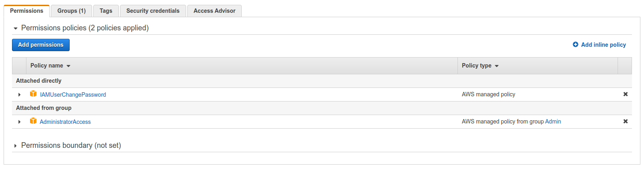
Task: Open the Tags tab
Action: [106, 11]
